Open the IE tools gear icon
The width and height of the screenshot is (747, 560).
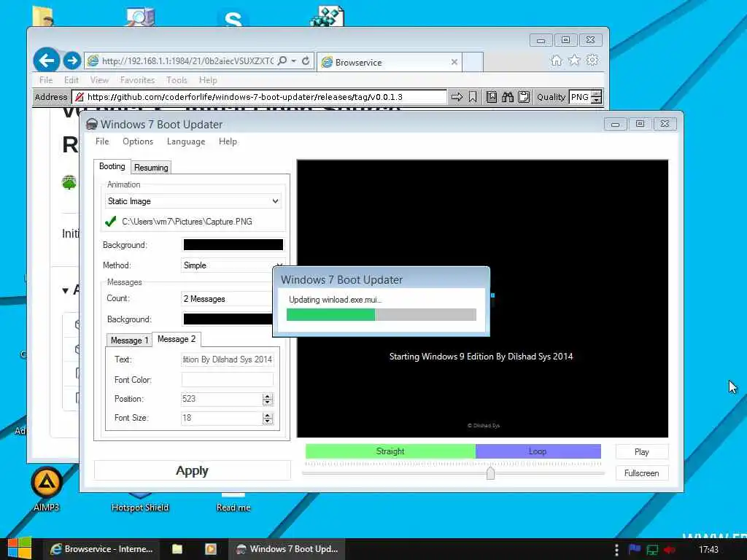tap(592, 61)
